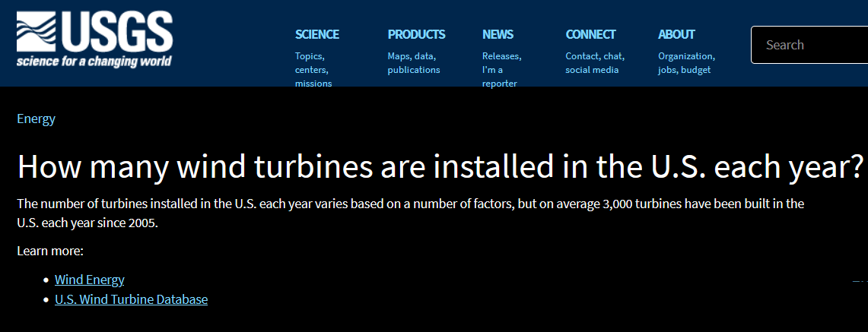Click 'Topics, centers, missions' under SCIENCE
This screenshot has width=868, height=332.
coord(313,70)
